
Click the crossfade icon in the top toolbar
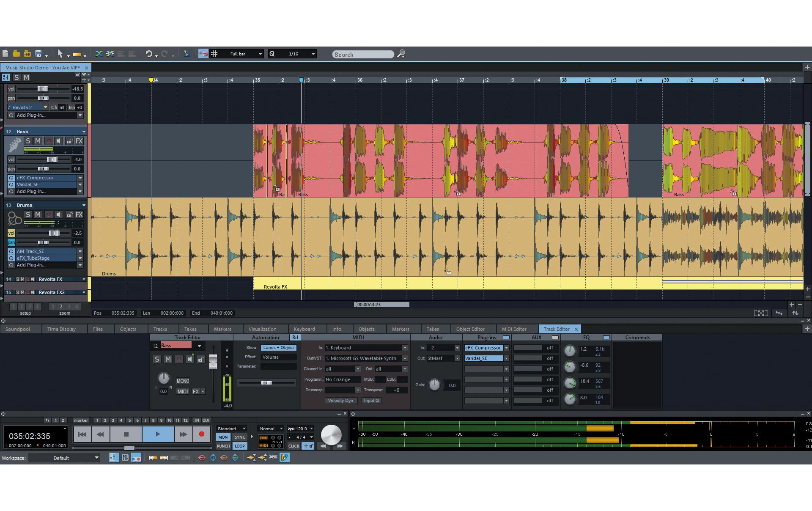point(99,54)
